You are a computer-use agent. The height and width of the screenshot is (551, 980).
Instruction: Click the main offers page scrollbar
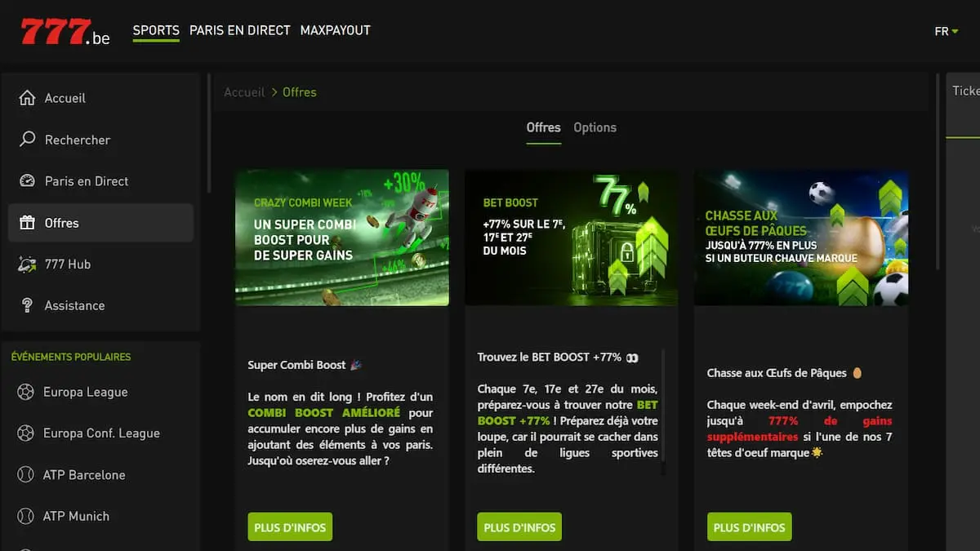938,171
